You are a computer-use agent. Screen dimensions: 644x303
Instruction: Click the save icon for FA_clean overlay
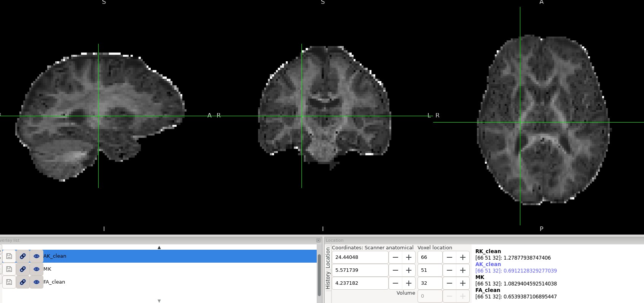[9, 282]
